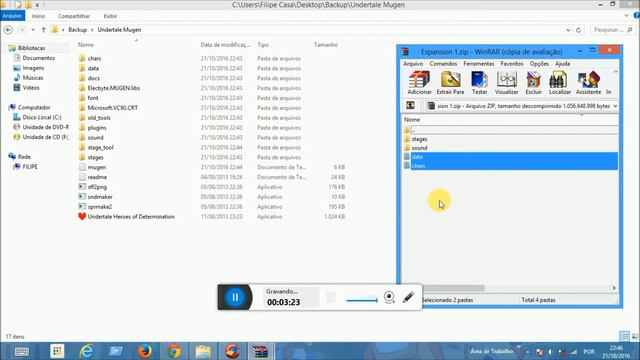Open the Ajuda menu in WinRAR
The height and width of the screenshot is (360, 640).
pos(562,64)
